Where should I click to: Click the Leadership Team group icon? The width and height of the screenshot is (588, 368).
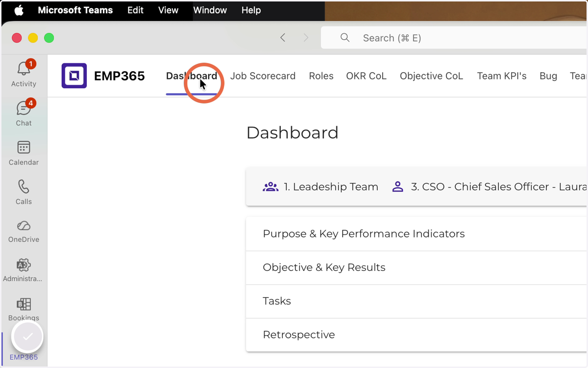(x=270, y=187)
